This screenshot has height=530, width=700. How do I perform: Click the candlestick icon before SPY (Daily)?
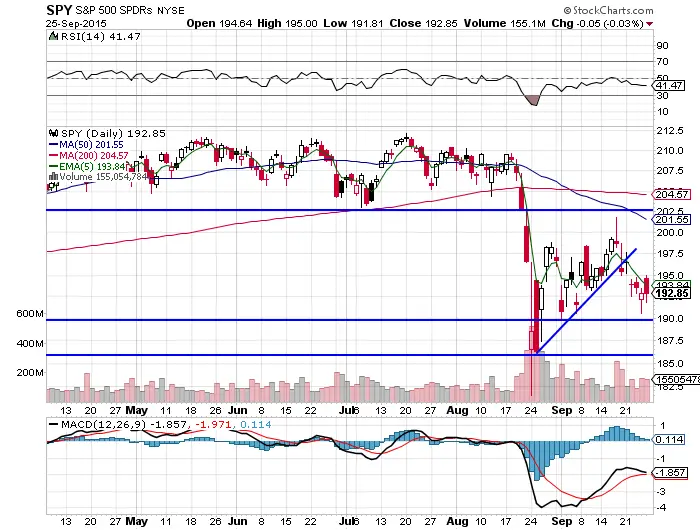pyautogui.click(x=54, y=133)
